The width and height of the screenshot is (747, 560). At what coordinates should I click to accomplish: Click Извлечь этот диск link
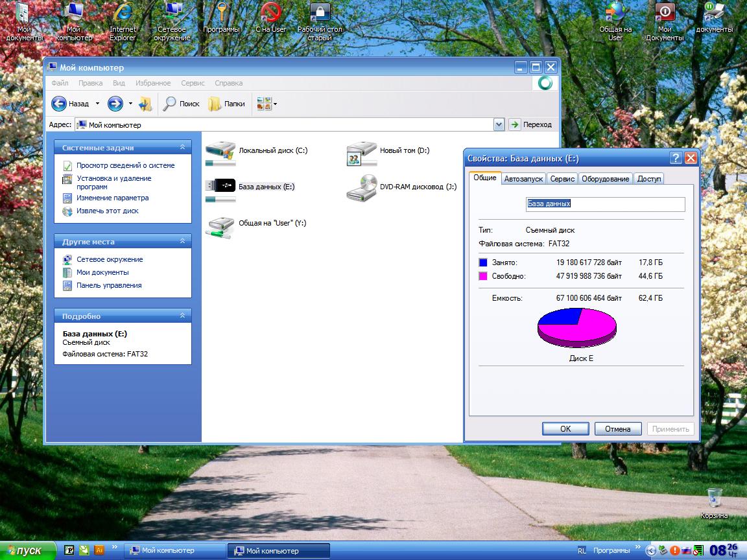coord(107,211)
